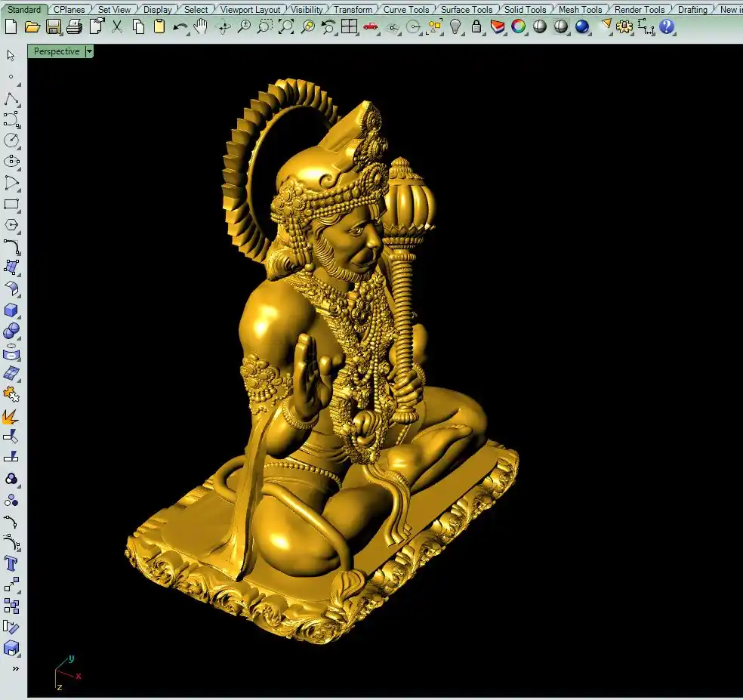Click the Zoom Extents icon
Viewport: 743px width, 700px height.
(286, 27)
